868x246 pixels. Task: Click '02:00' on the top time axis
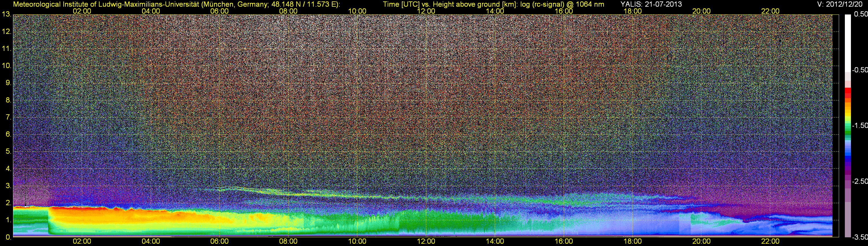coord(82,11)
